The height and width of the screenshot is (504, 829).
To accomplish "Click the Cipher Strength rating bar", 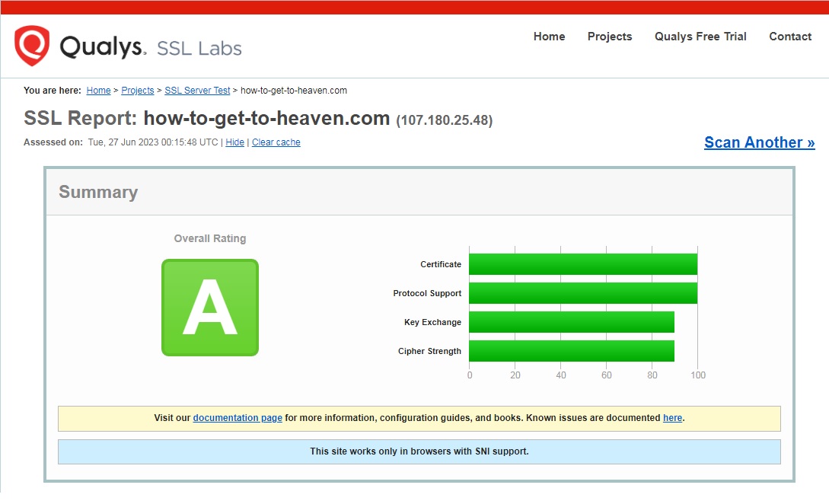I will (x=571, y=350).
